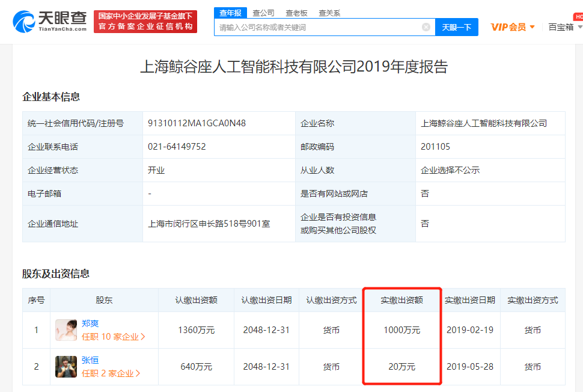Image resolution: width=583 pixels, height=392 pixels.
Task: Click the 股东及出资信息 section heading
Action: pyautogui.click(x=56, y=274)
